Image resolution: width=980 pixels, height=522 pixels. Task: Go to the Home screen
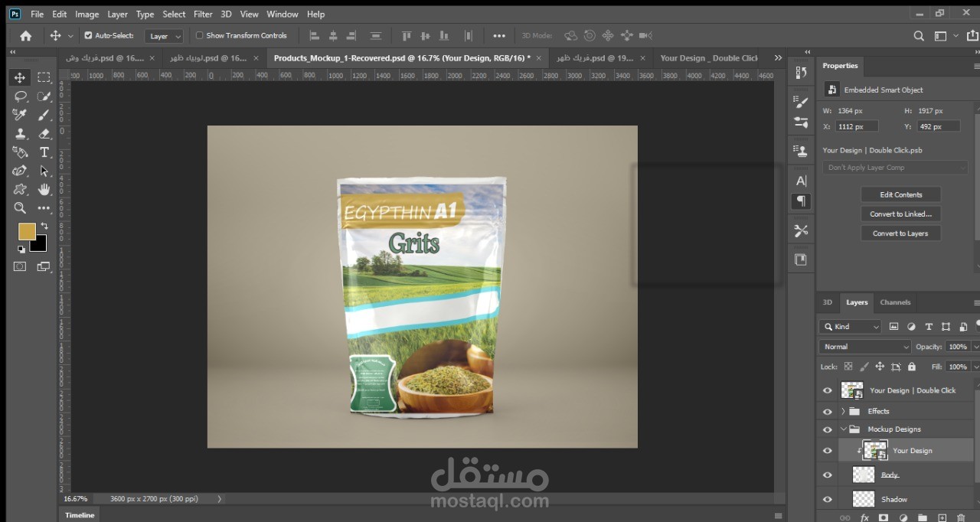tap(25, 35)
